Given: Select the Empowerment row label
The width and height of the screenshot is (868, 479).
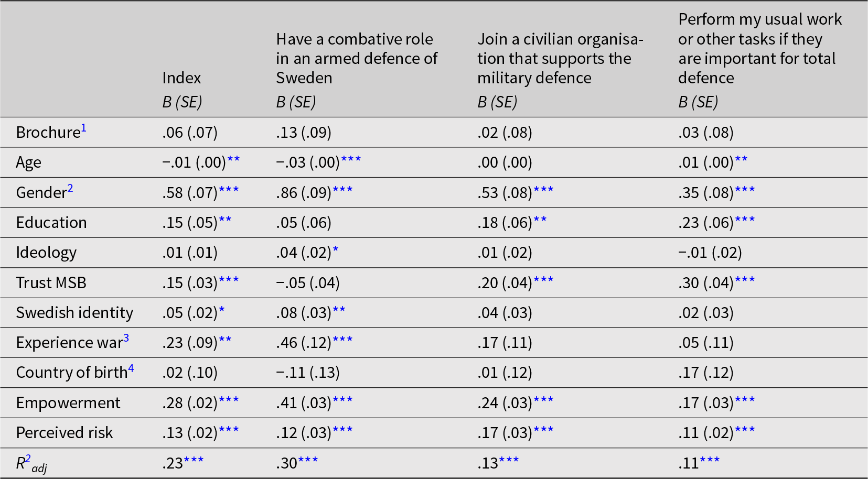Looking at the screenshot, I should pos(68,402).
